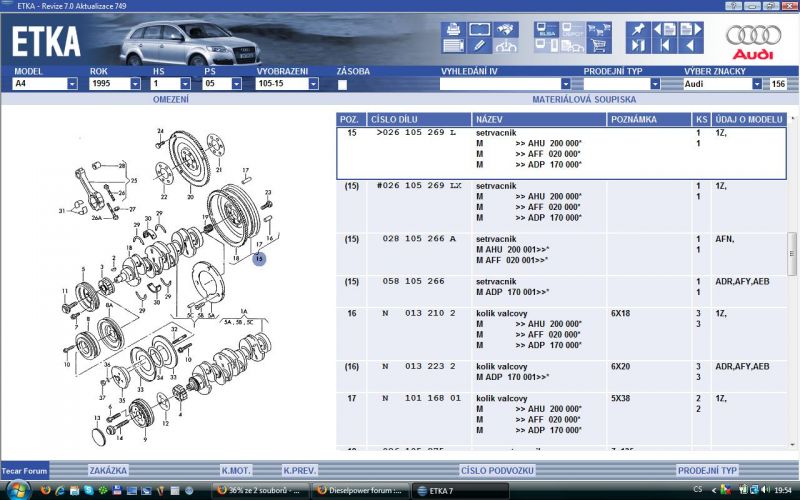
Task: Click the previous page icon with left arrow
Action: (665, 29)
